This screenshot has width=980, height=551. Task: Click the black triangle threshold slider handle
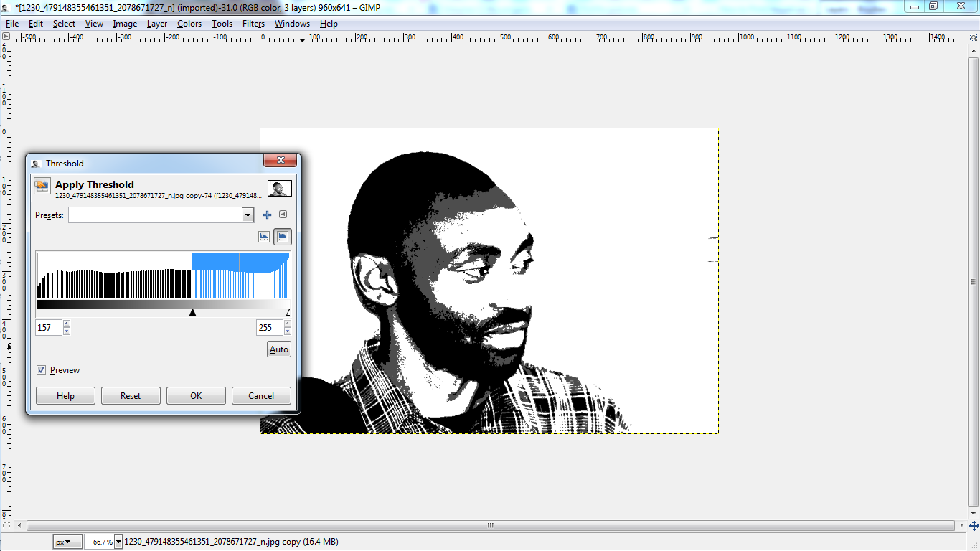[x=192, y=312]
